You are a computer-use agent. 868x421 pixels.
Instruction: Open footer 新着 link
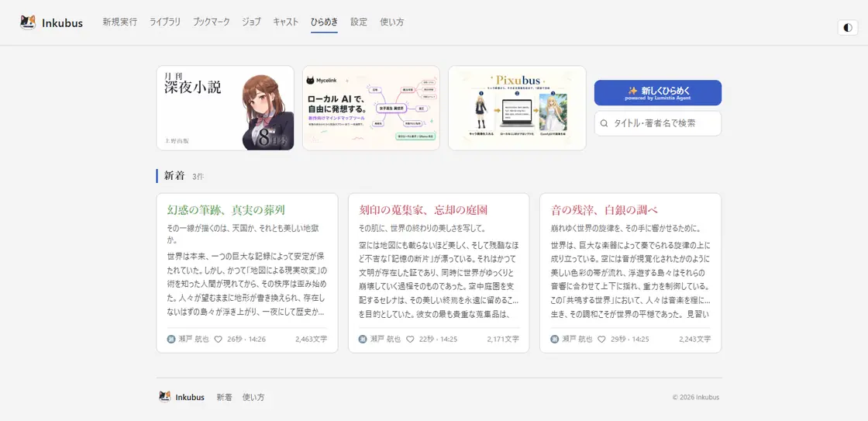pyautogui.click(x=224, y=397)
